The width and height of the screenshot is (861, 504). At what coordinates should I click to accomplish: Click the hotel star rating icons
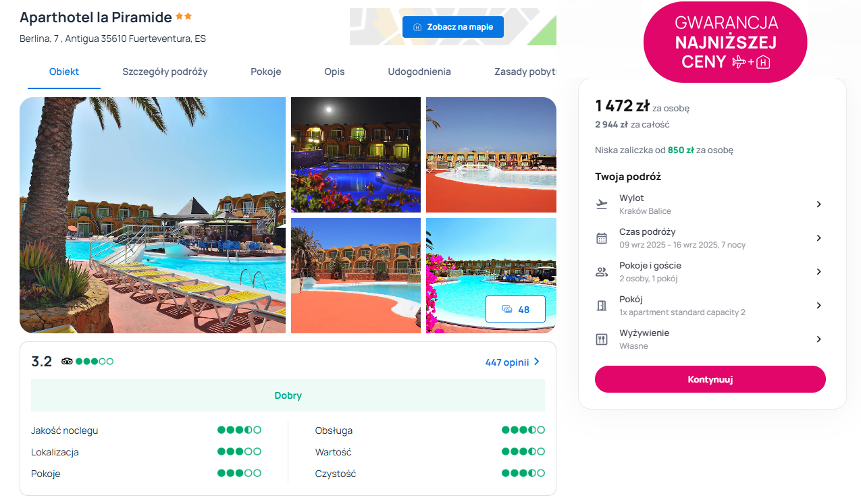[184, 16]
